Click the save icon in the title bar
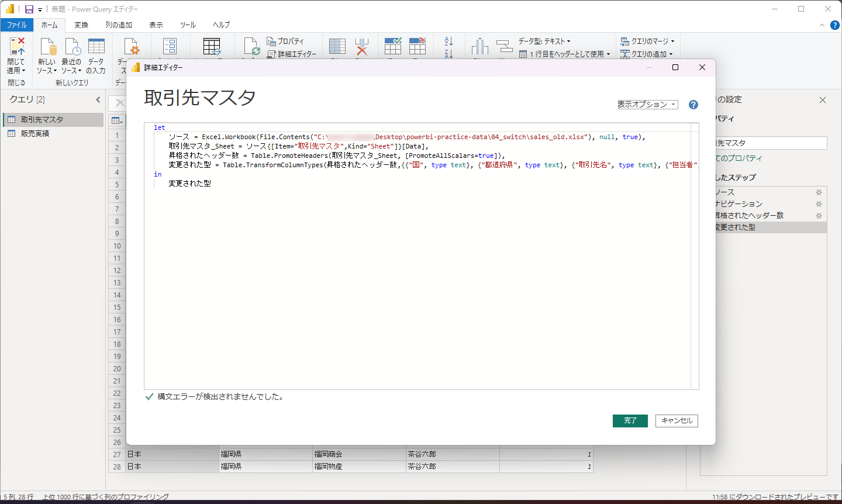 pyautogui.click(x=29, y=9)
